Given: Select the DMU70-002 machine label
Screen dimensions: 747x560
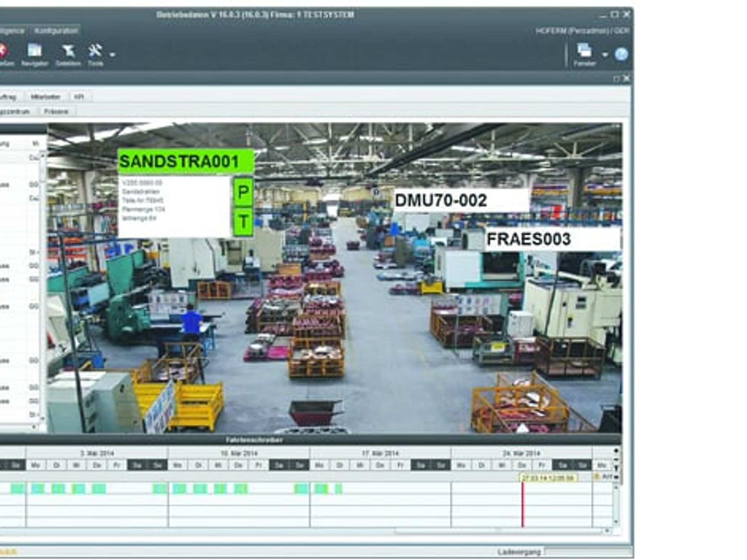Looking at the screenshot, I should pos(462,200).
